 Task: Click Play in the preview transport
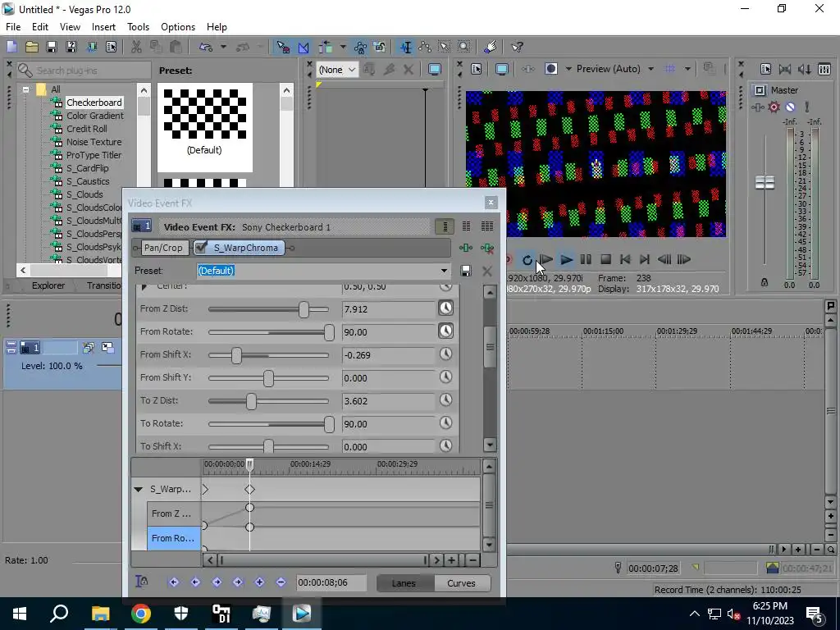(x=566, y=260)
